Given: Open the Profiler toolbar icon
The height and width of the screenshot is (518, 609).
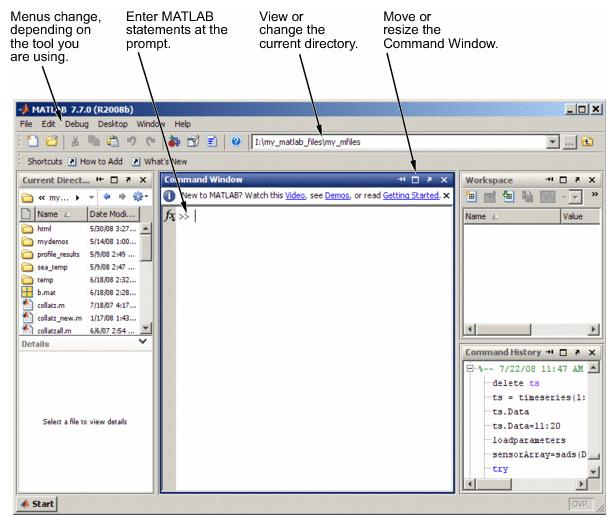Looking at the screenshot, I should point(212,142).
